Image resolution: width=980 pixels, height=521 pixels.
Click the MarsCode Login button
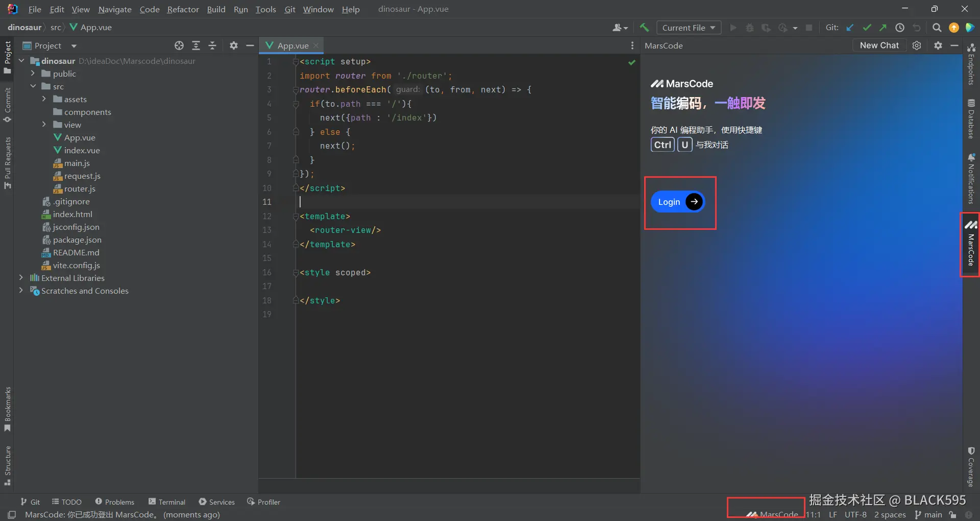point(678,202)
